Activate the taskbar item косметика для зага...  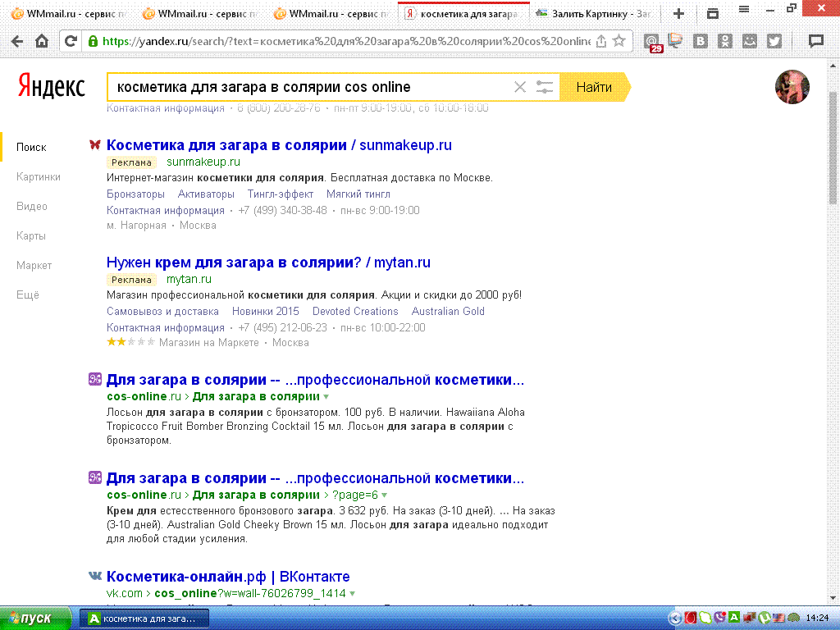(144, 619)
